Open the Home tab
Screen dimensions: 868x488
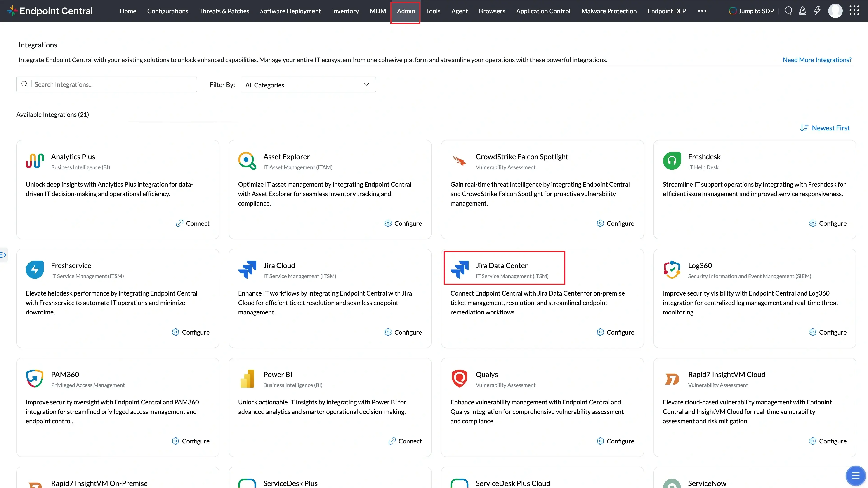(128, 11)
